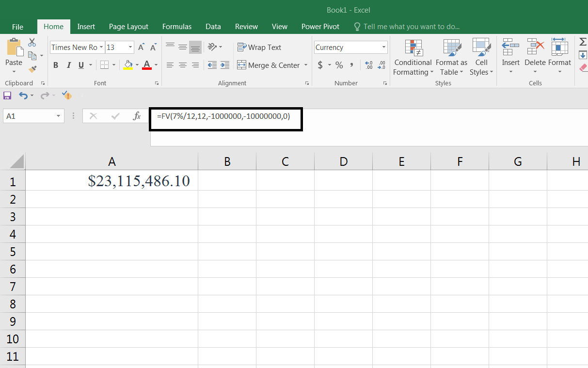Select column B header
Image resolution: width=588 pixels, height=368 pixels.
pyautogui.click(x=227, y=161)
